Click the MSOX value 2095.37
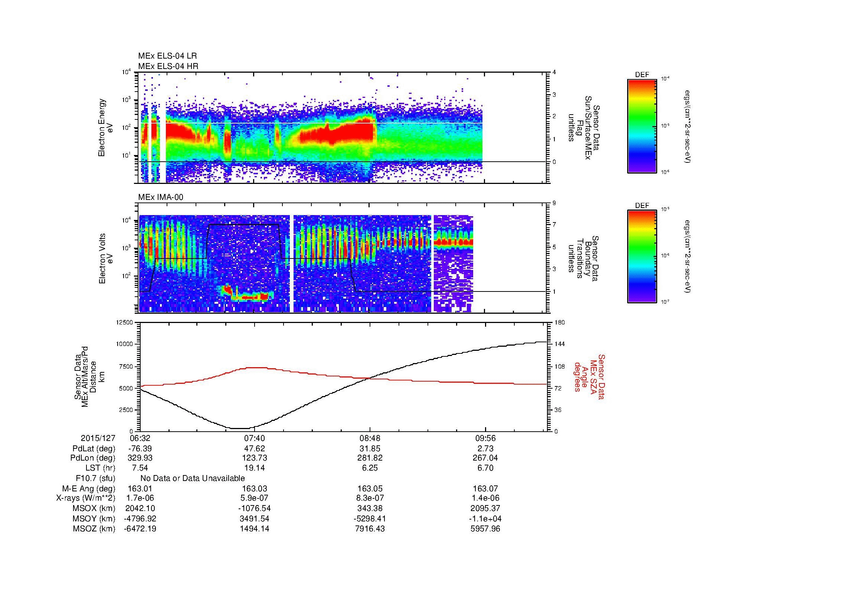This screenshot has width=868, height=613. (485, 508)
